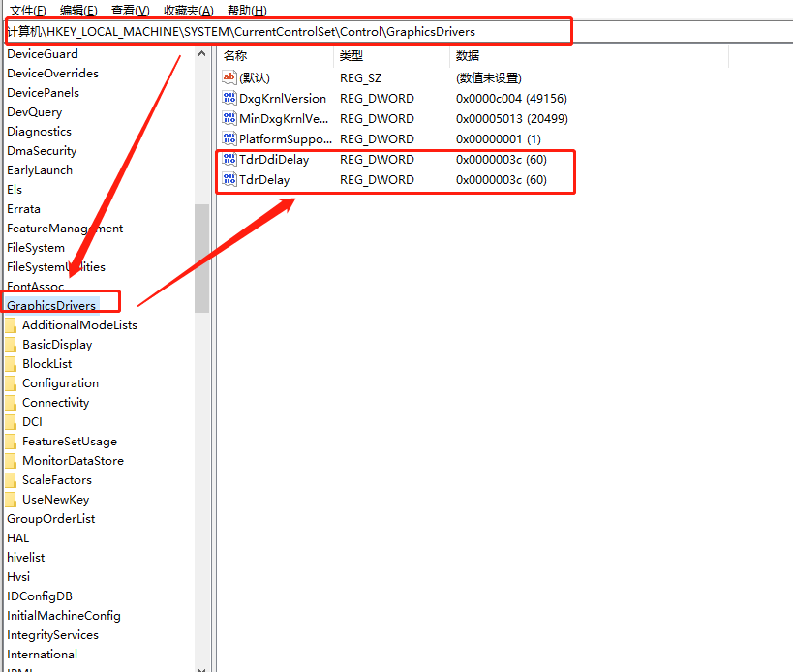The width and height of the screenshot is (793, 672).
Task: Select the HAL key
Action: 18,538
